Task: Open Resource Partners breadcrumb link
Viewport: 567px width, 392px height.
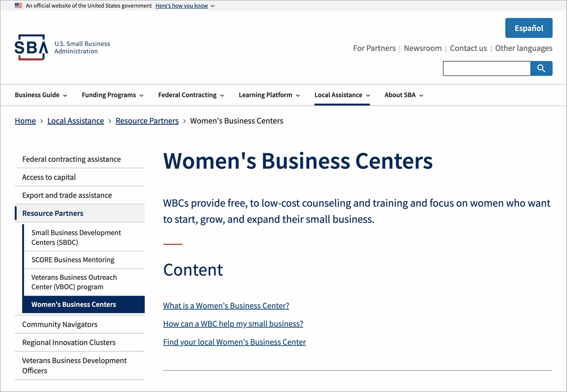Action: (x=147, y=121)
